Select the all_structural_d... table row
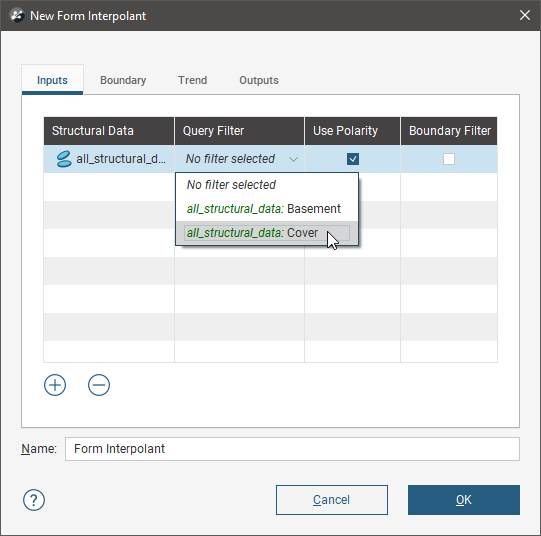 point(270,159)
